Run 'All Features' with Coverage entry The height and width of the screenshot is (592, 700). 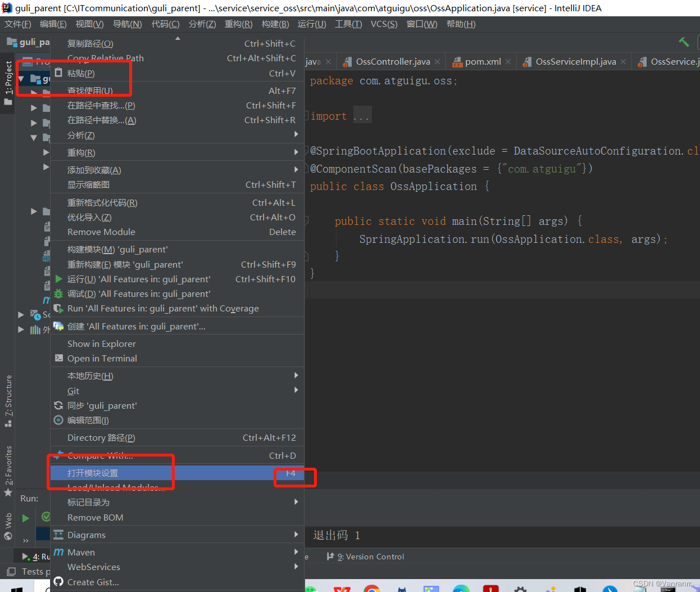(177, 308)
